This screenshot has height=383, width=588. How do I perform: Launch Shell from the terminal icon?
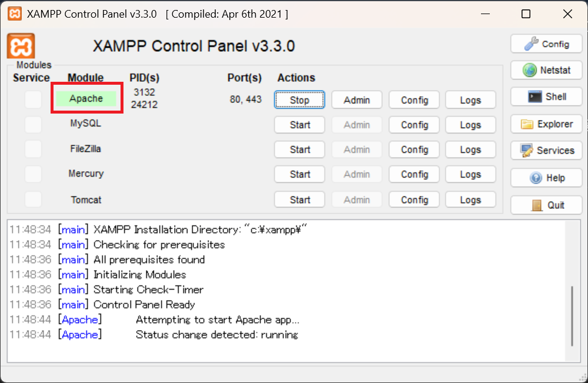point(546,96)
